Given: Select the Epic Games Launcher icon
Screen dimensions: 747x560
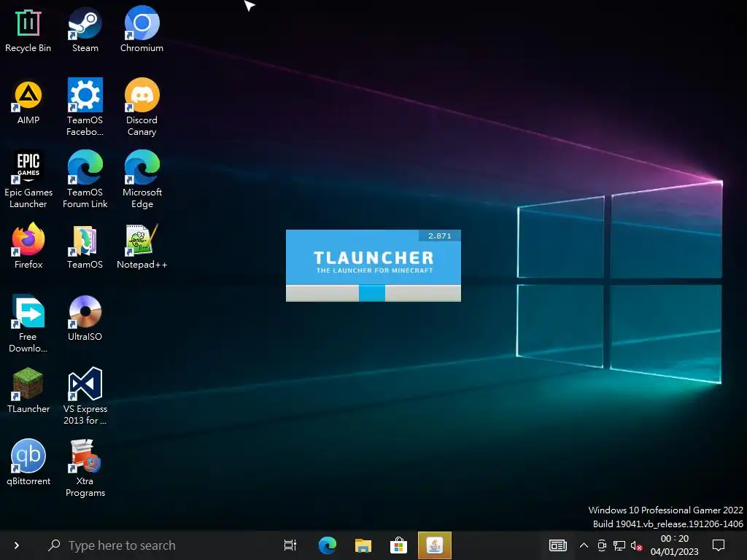Looking at the screenshot, I should point(28,180).
